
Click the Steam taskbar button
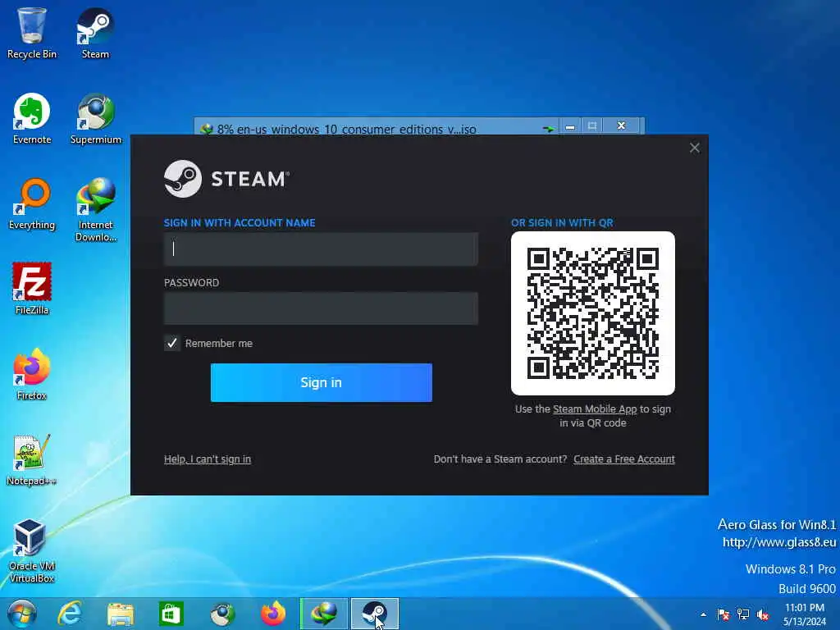375,614
